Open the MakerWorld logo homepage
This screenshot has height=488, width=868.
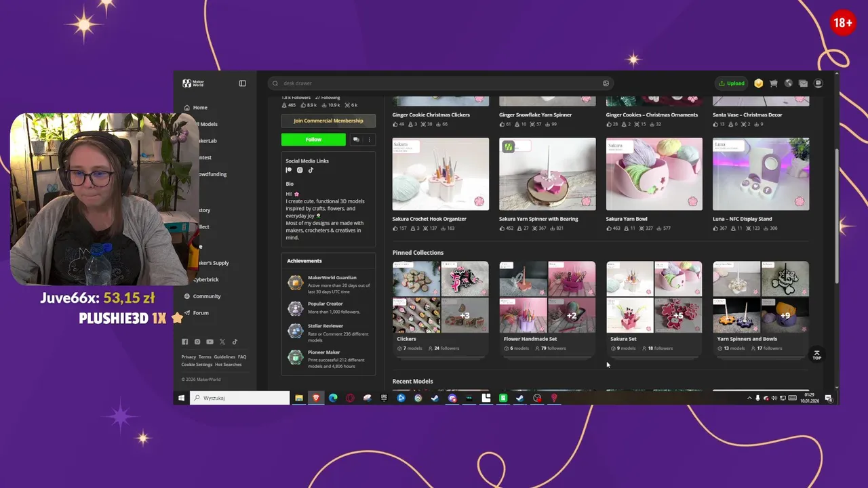pyautogui.click(x=193, y=83)
